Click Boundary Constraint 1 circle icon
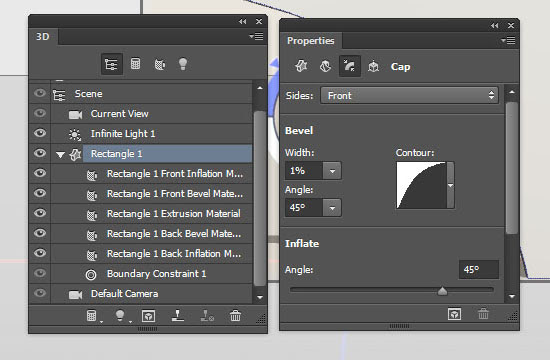This screenshot has height=360, width=550. pos(91,275)
